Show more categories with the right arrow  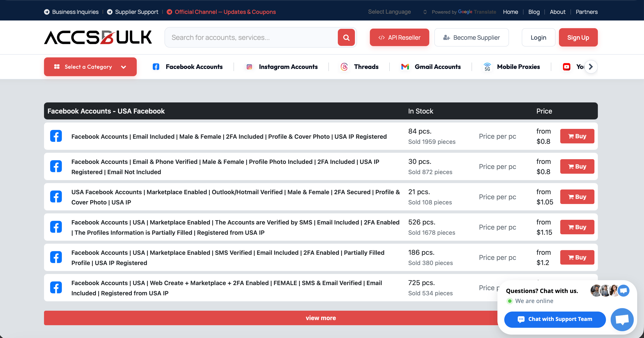pyautogui.click(x=591, y=67)
